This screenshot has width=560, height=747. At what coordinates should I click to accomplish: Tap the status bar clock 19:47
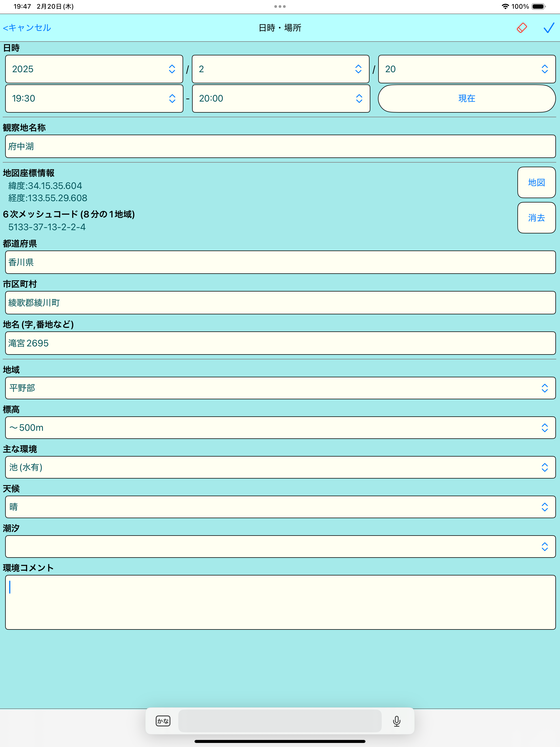click(22, 7)
